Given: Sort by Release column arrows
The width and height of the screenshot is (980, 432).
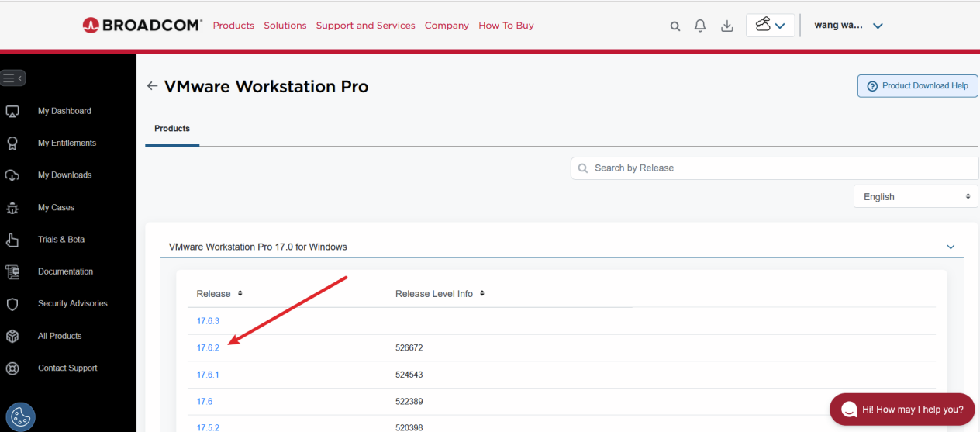Looking at the screenshot, I should tap(240, 293).
